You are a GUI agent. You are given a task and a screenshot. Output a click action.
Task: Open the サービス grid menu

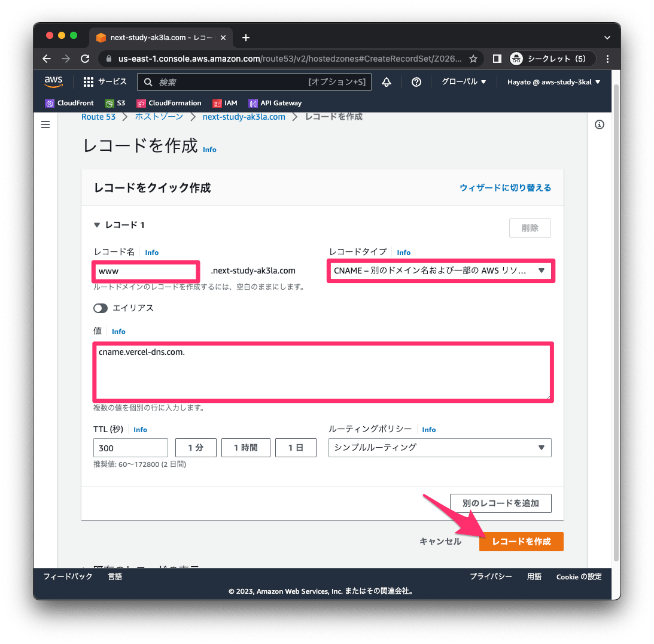[105, 82]
